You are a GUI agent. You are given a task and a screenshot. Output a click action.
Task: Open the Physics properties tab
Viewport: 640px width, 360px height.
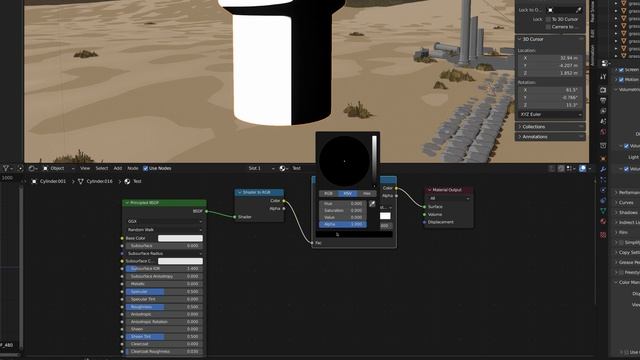(603, 190)
